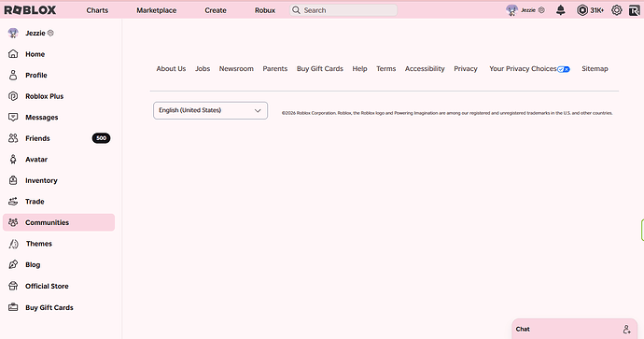Image resolution: width=644 pixels, height=339 pixels.
Task: Click the Search input field
Action: pos(343,10)
